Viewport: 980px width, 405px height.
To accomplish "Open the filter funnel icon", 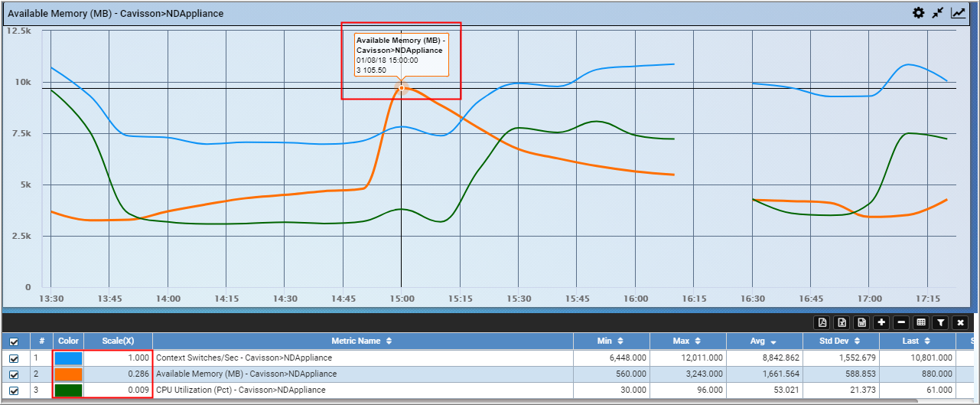I will coord(941,322).
